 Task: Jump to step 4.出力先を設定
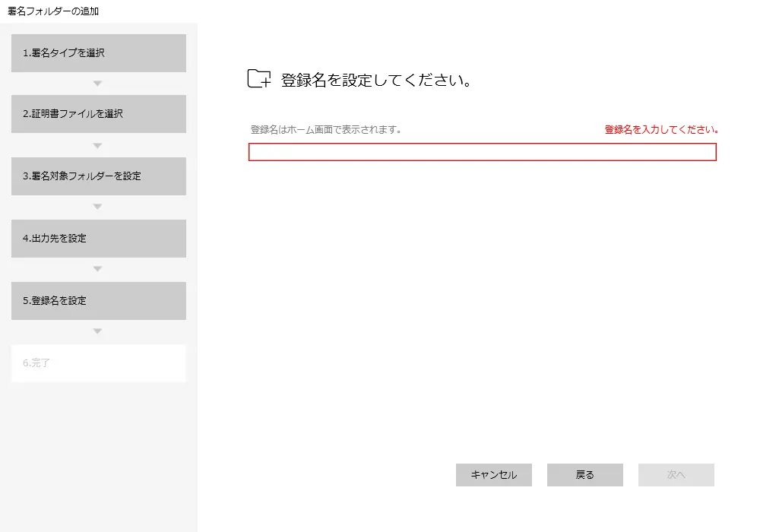pyautogui.click(x=99, y=239)
